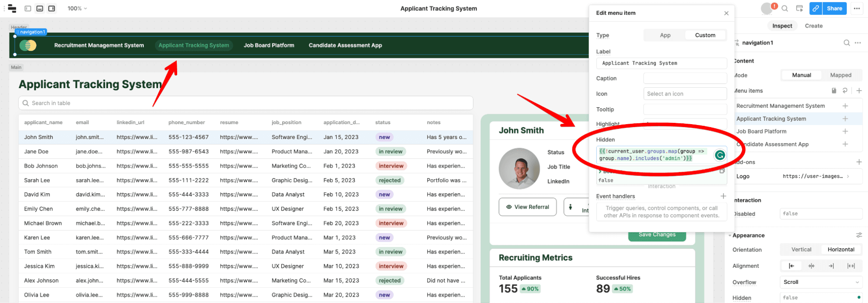Open the Select an icon dropdown
Screen dimensions: 868x303
click(x=684, y=94)
